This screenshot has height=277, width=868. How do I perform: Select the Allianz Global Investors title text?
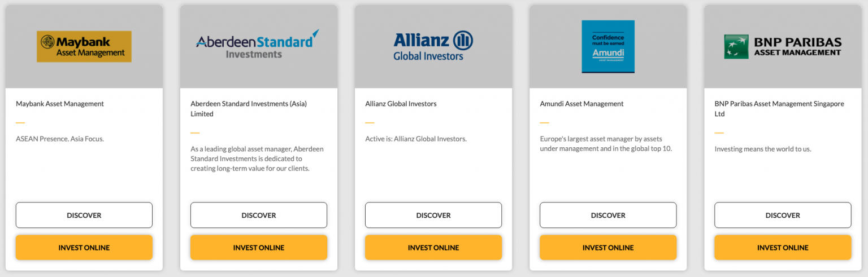401,104
